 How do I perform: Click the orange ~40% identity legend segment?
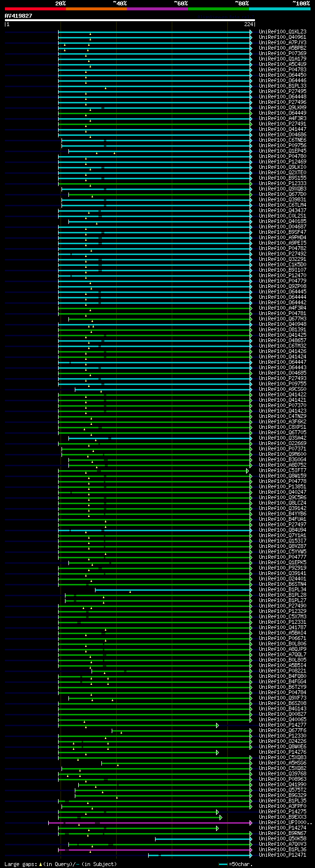pyautogui.click(x=96, y=9)
